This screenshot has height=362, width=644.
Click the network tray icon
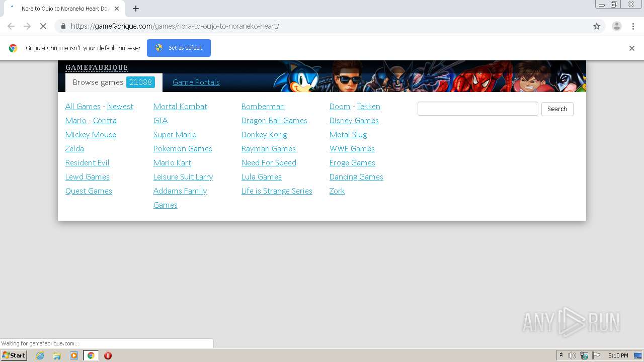point(584,355)
